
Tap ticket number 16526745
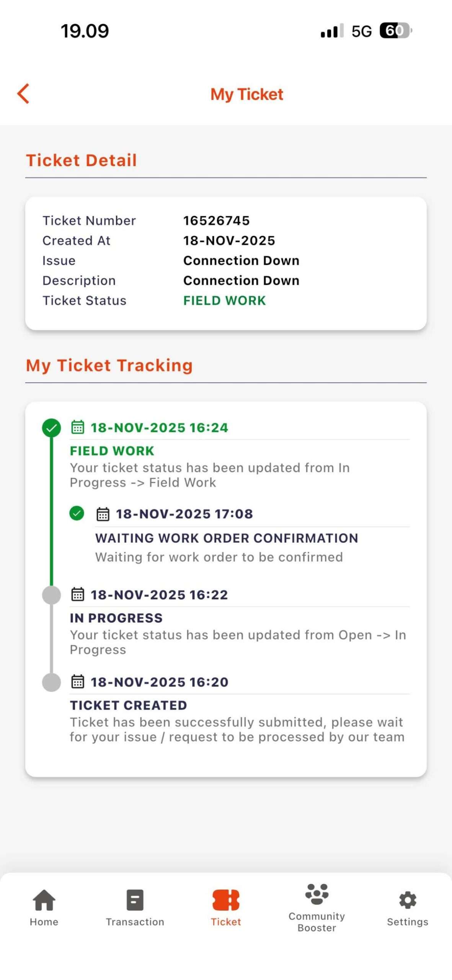coord(216,220)
